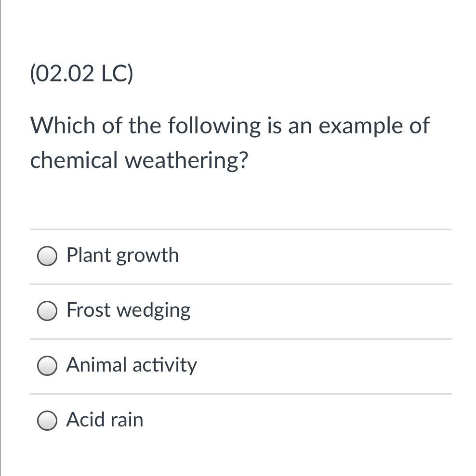476x476 pixels.
Task: Pick the Acid rain radio button
Action: [47, 421]
